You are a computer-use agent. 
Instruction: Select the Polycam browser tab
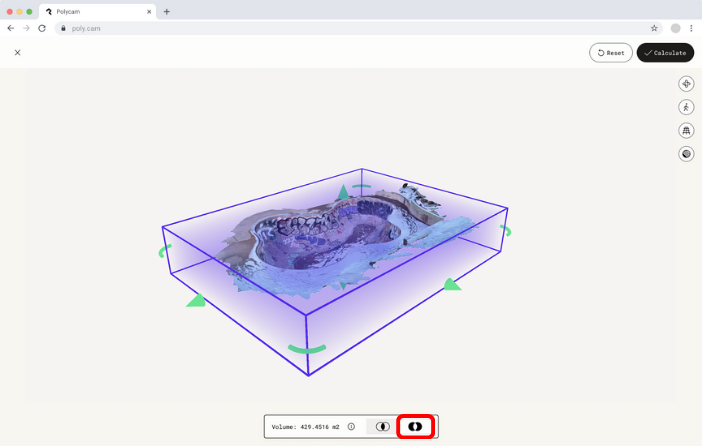98,12
